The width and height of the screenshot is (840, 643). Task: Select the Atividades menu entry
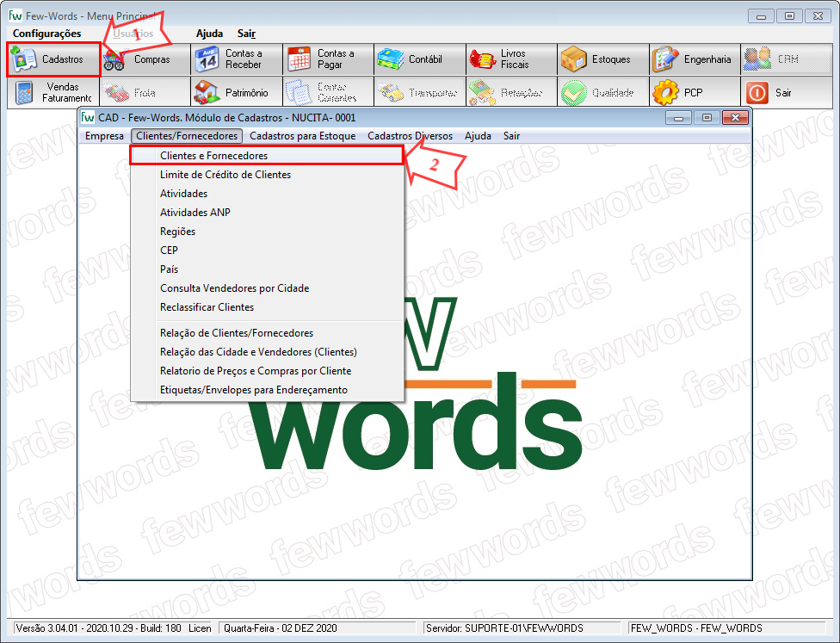pyautogui.click(x=267, y=194)
